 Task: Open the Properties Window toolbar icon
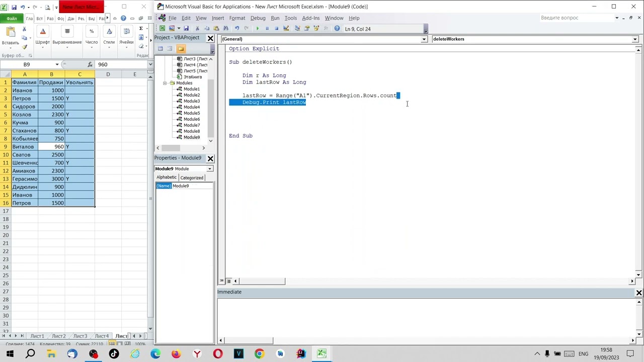point(306,29)
